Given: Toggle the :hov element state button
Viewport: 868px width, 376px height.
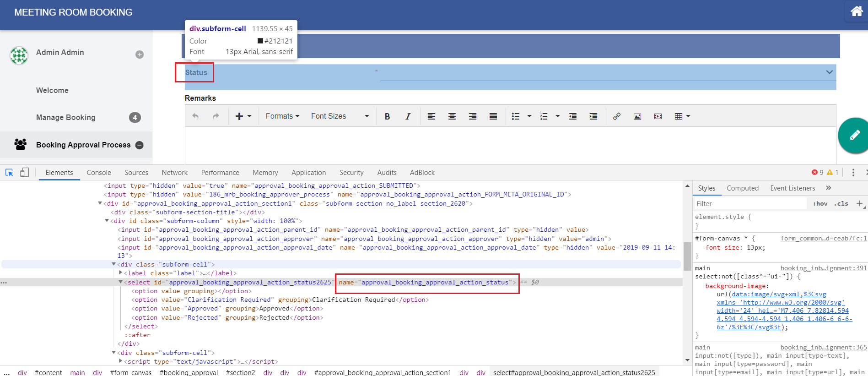Looking at the screenshot, I should 820,204.
